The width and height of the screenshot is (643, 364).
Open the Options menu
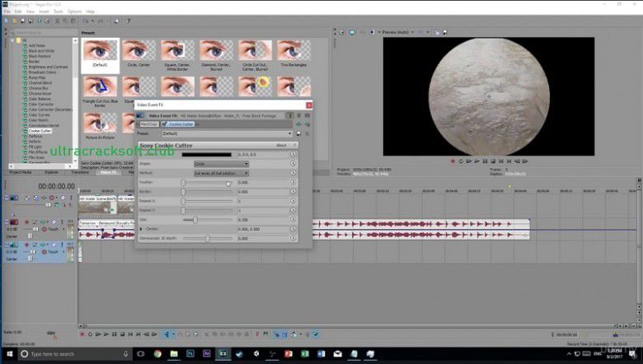tap(75, 12)
